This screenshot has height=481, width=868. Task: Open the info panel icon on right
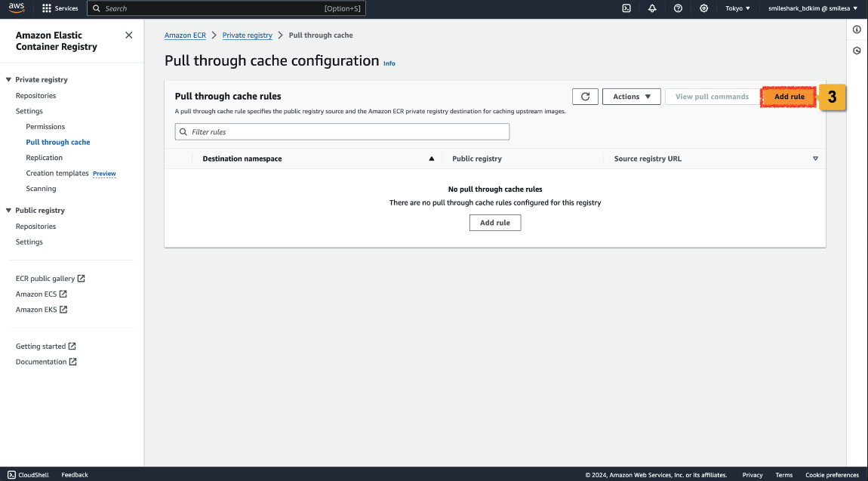857,29
